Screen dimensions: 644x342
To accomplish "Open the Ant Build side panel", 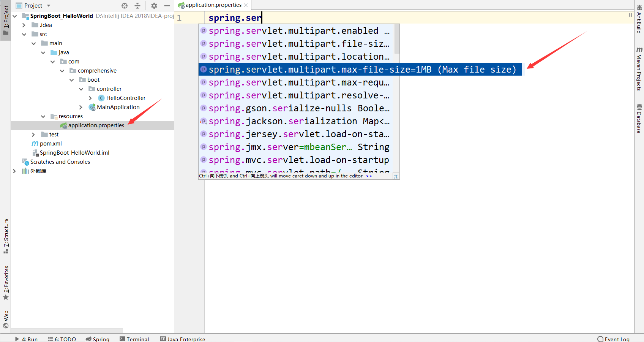I will [639, 19].
